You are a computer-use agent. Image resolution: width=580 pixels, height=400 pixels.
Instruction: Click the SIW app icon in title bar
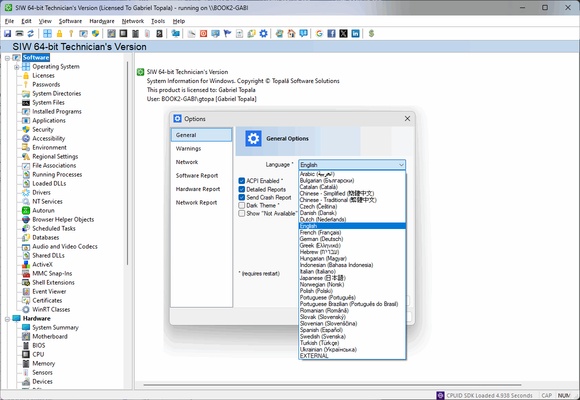click(x=8, y=7)
